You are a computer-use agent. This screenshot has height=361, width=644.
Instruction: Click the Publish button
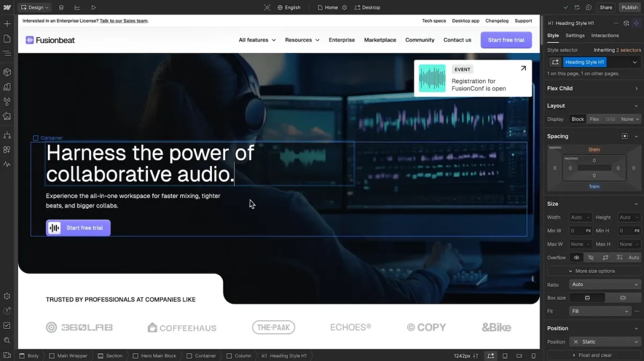point(630,7)
